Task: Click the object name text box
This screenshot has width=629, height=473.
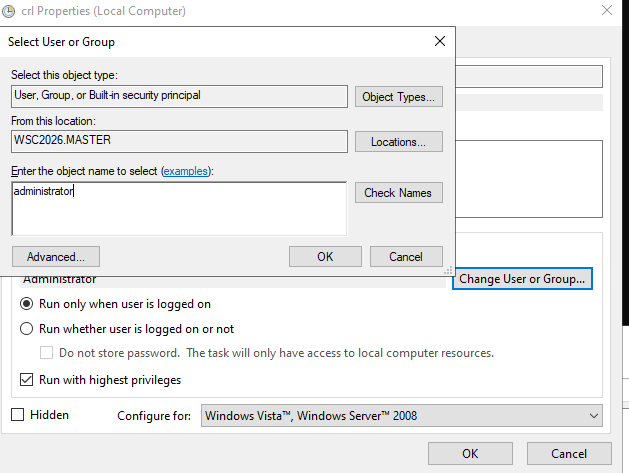Action: click(x=179, y=209)
